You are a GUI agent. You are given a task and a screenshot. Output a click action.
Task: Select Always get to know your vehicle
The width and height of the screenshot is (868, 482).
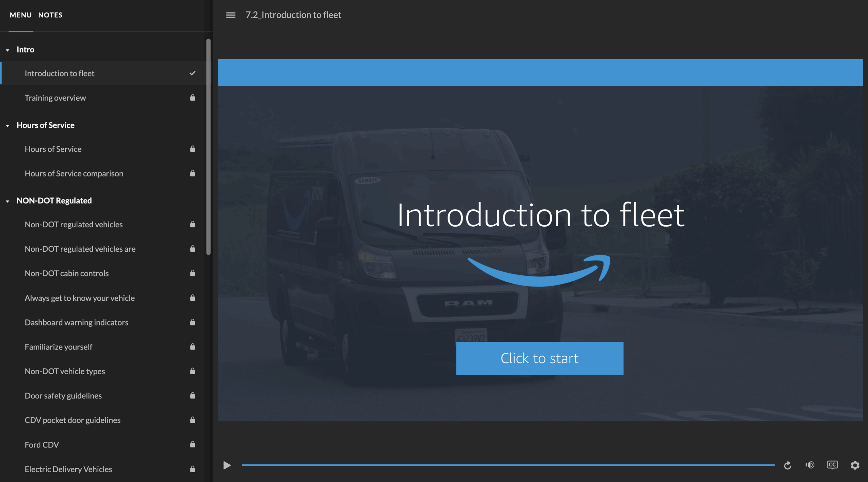coord(103,298)
